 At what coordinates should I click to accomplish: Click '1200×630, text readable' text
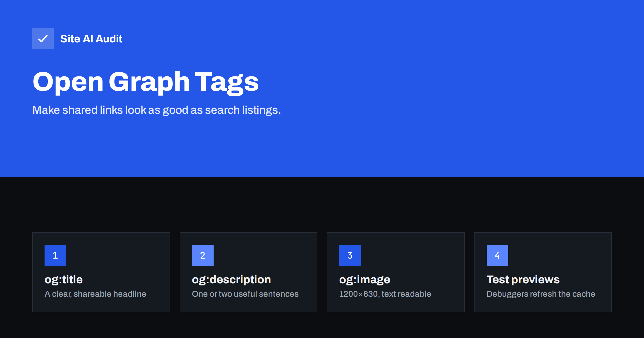coord(385,294)
